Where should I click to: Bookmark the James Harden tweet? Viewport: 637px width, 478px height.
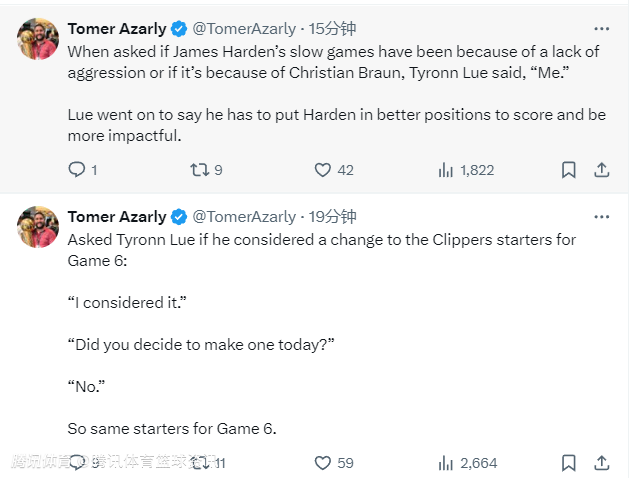coord(568,170)
